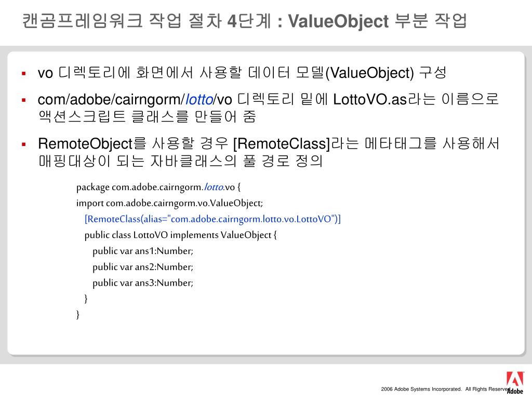The height and width of the screenshot is (399, 532).
Task: Click the blue RemoteClass alias metadata line
Action: pos(212,219)
